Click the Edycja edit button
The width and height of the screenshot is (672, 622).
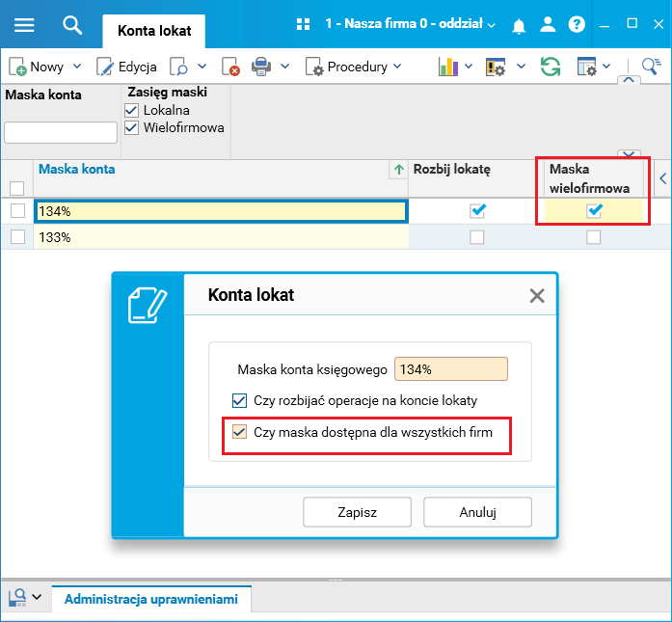click(x=126, y=67)
